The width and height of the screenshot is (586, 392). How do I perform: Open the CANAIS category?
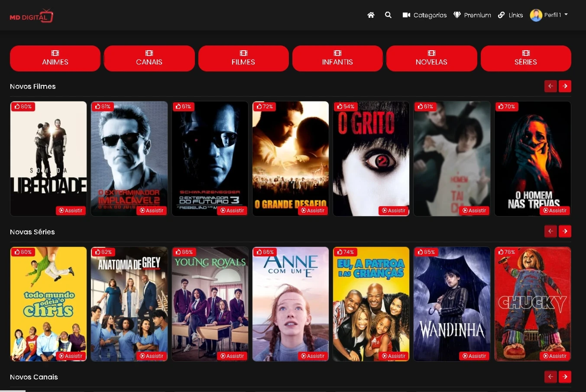(x=149, y=58)
